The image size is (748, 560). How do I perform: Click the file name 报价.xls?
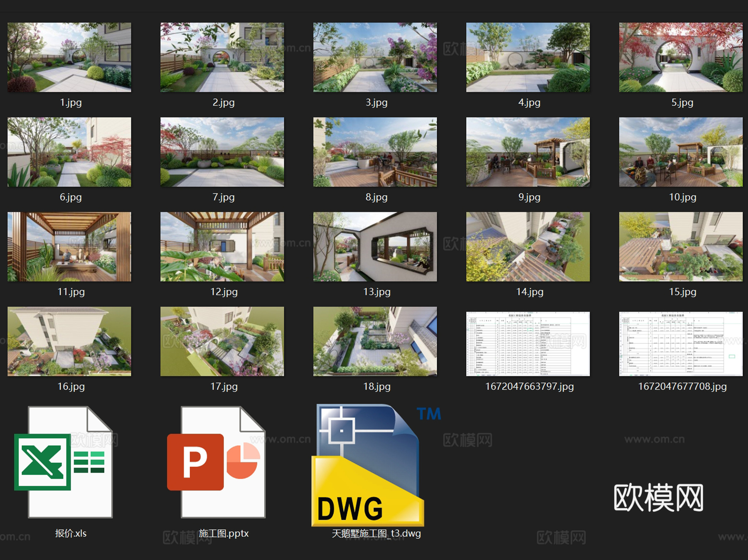71,533
